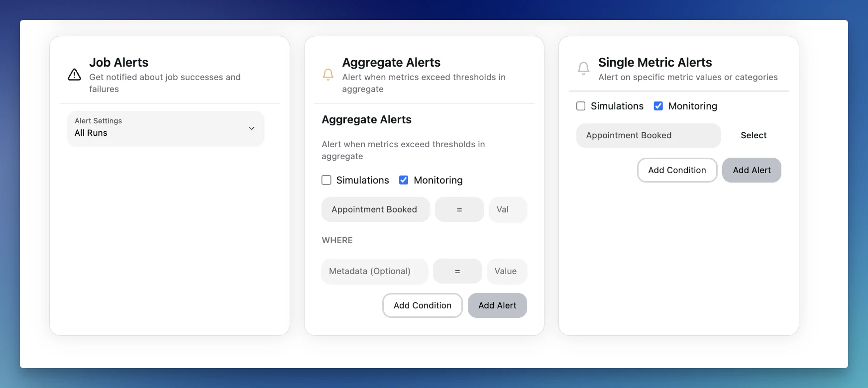Add Condition in Aggregate Alerts card
This screenshot has width=868, height=388.
click(x=423, y=305)
